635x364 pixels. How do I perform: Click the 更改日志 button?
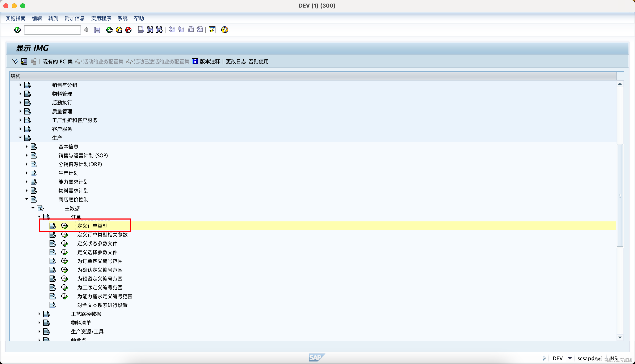point(236,61)
